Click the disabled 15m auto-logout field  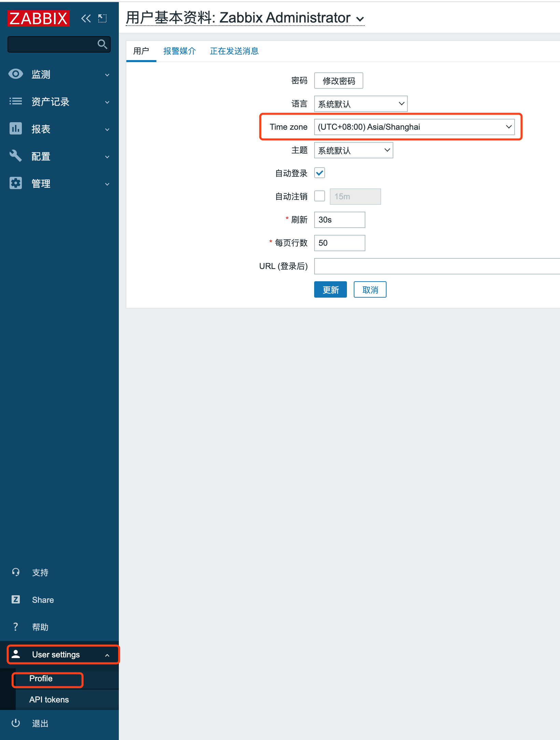point(355,197)
